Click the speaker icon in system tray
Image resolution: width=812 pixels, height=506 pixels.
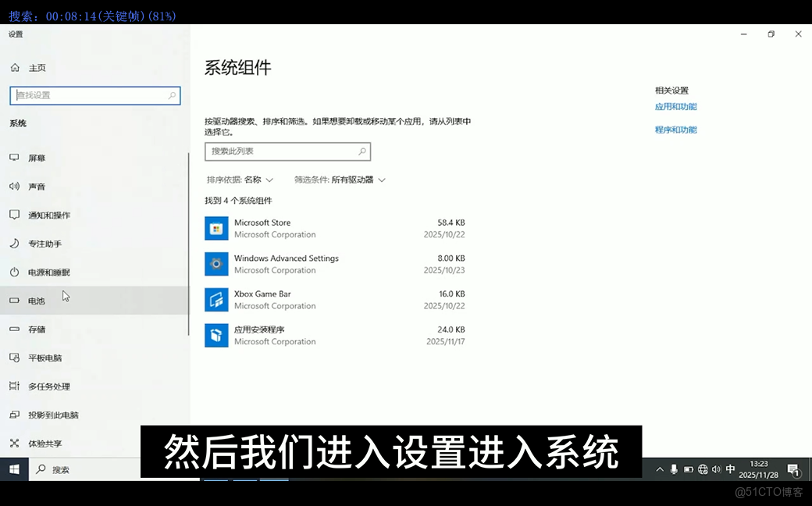pos(716,469)
